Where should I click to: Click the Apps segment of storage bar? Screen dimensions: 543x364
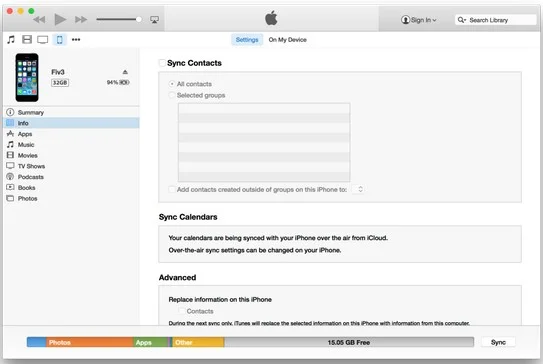coord(151,342)
